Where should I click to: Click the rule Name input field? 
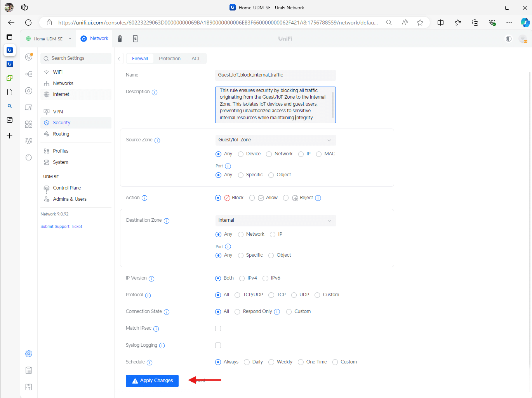pos(275,75)
